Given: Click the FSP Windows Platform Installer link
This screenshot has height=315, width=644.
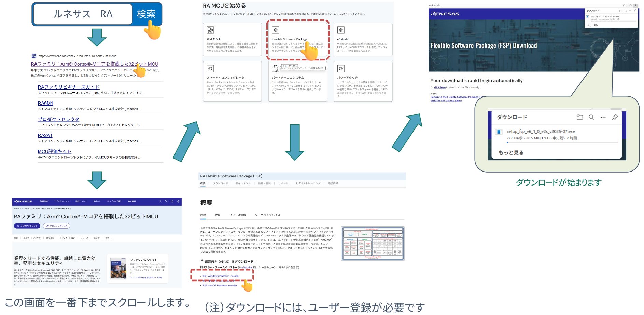Looking at the screenshot, I should pyautogui.click(x=221, y=276).
